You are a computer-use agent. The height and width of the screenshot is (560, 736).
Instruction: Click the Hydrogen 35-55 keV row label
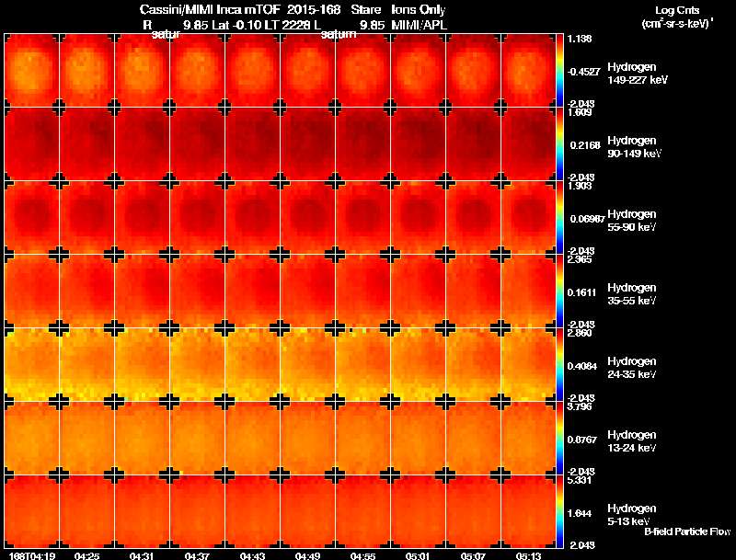pos(632,294)
